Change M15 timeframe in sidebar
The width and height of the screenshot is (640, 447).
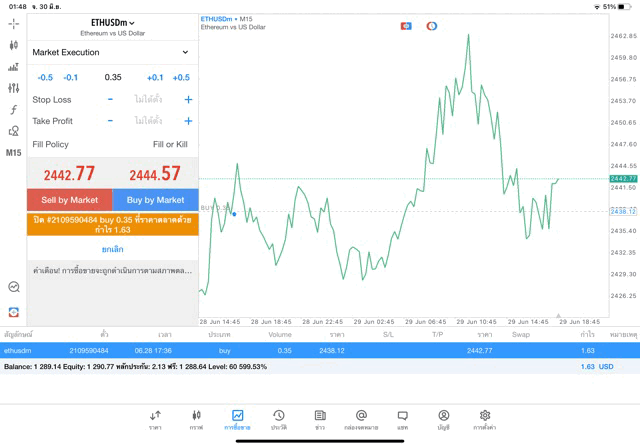click(13, 153)
